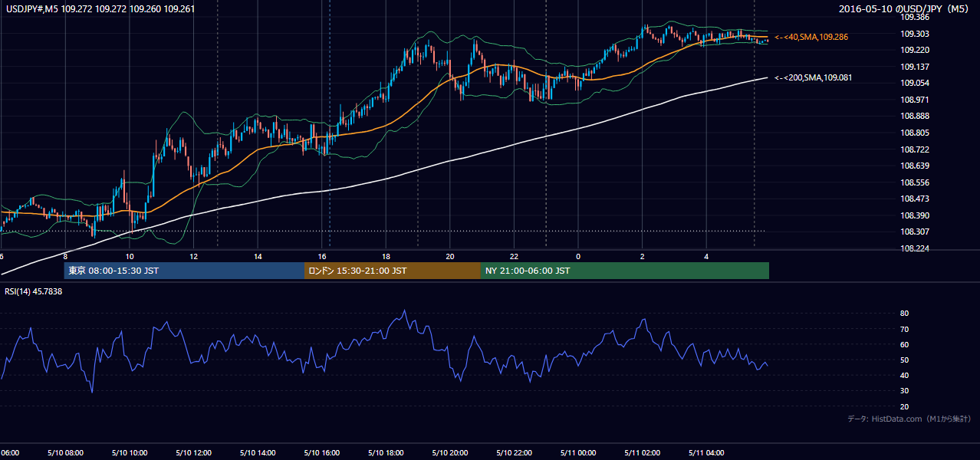Click price axis value 108.888

(x=915, y=117)
